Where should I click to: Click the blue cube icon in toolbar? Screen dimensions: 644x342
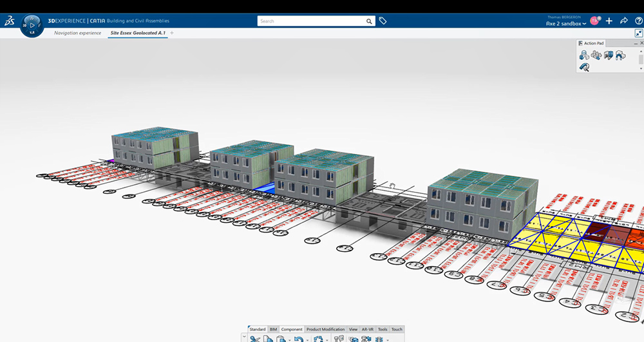coord(353,339)
